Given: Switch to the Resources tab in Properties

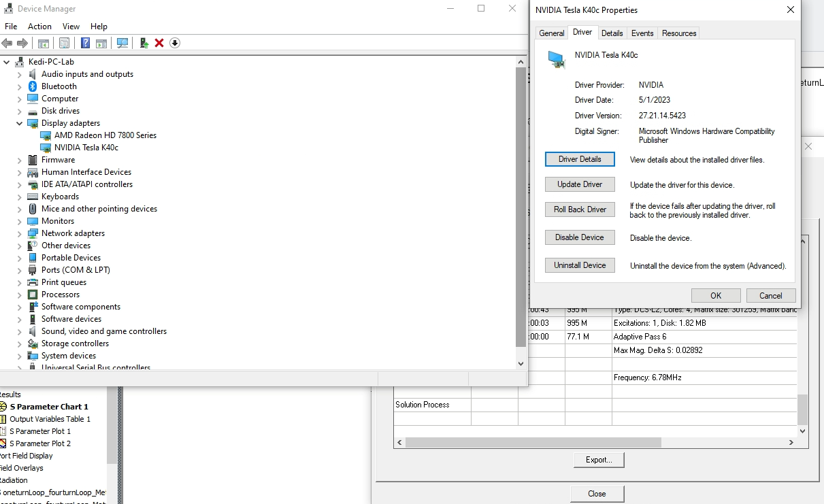Looking at the screenshot, I should pyautogui.click(x=679, y=33).
